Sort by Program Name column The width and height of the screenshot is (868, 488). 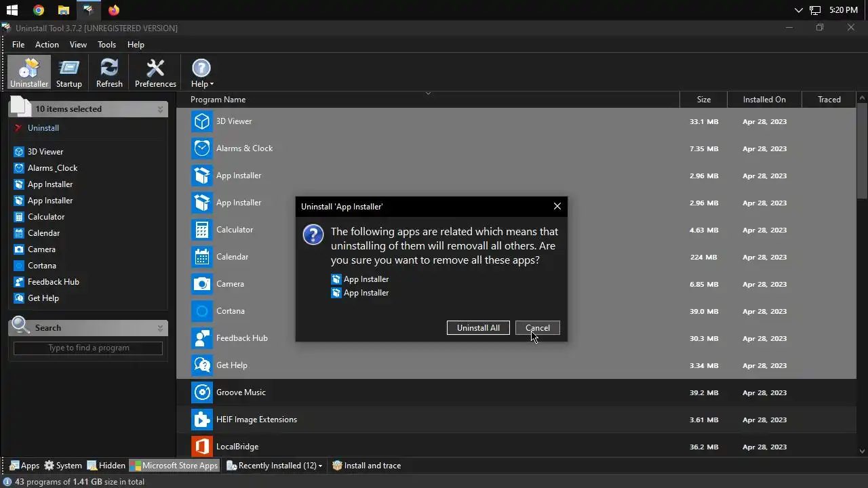click(428, 100)
